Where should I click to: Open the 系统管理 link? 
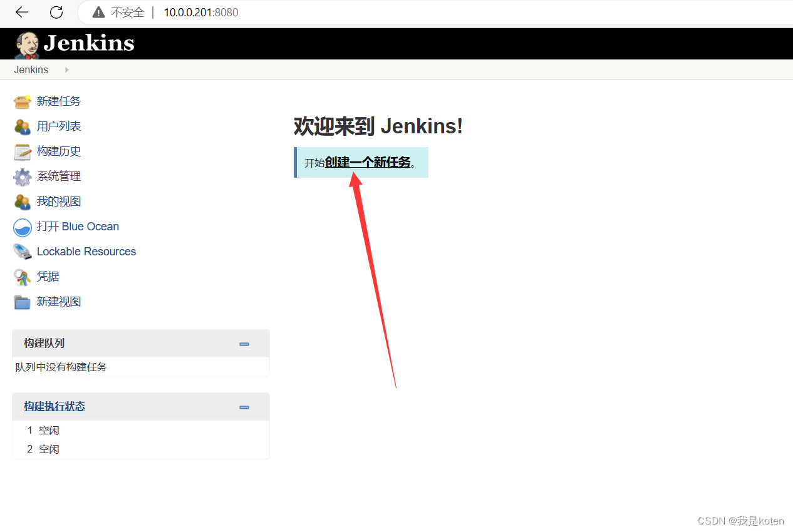click(x=59, y=176)
